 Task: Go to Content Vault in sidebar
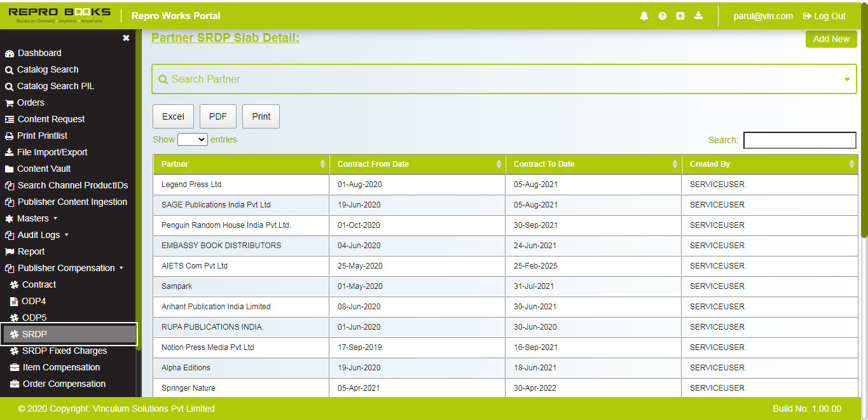pos(43,169)
